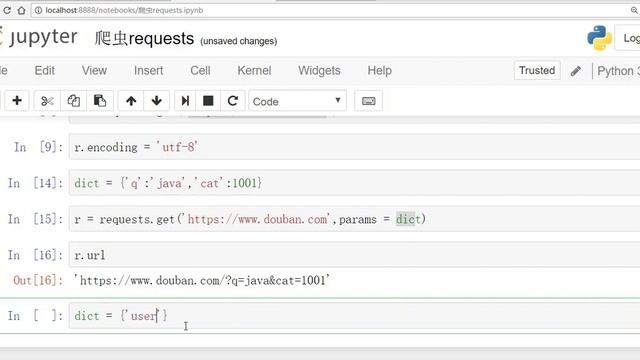
Task: Click the Python logo icon
Action: pyautogui.click(x=599, y=38)
